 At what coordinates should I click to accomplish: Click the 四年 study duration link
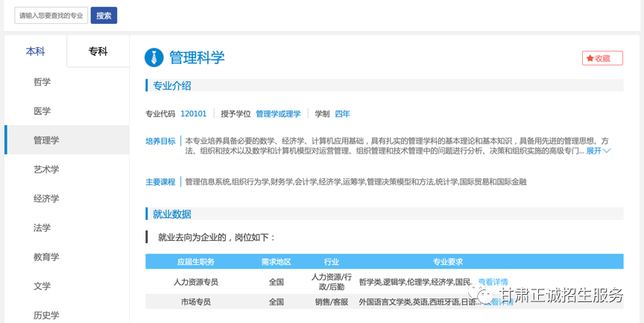pos(342,114)
